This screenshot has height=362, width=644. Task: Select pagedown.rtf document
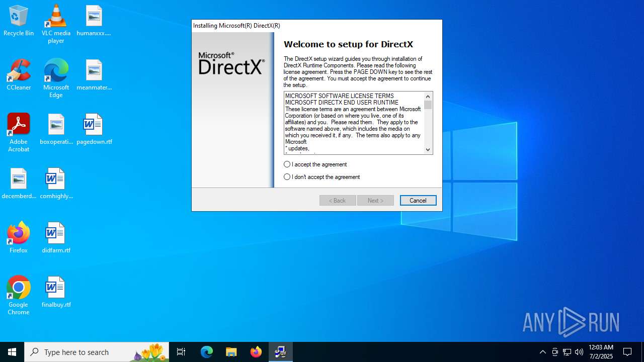pos(94,130)
